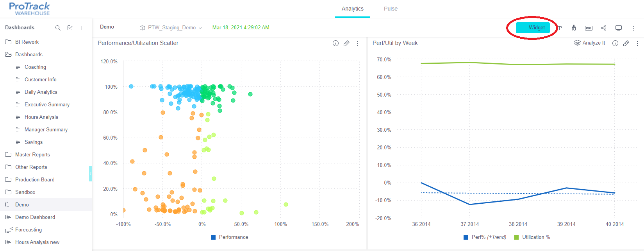644x251 pixels.
Task: Click the paintbrush theme icon in toolbar
Action: [574, 28]
